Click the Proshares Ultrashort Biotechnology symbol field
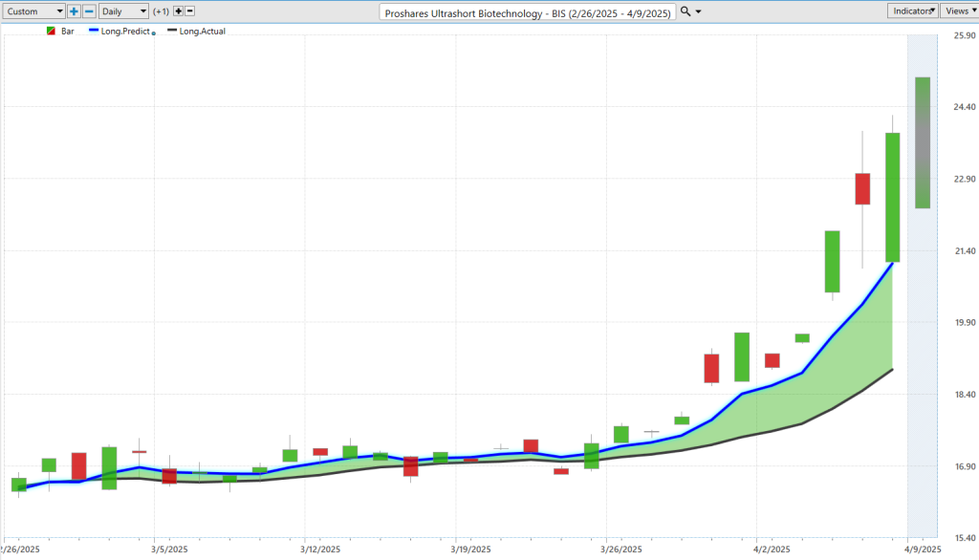The height and width of the screenshot is (560, 979). 528,12
